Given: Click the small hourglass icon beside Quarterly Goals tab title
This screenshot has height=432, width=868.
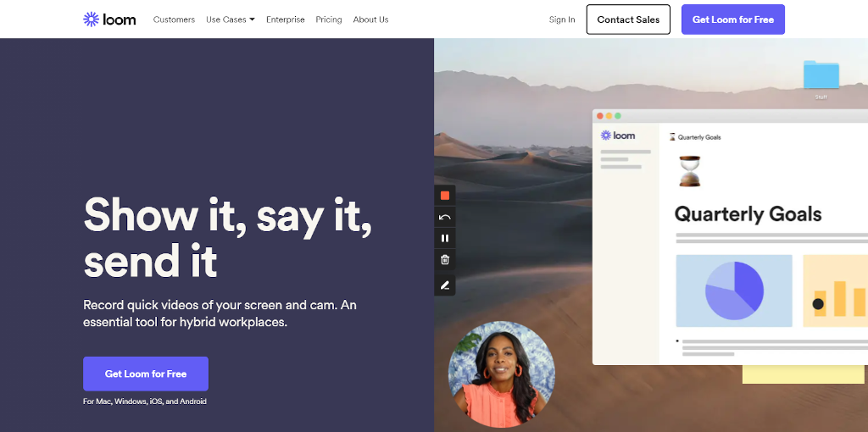Looking at the screenshot, I should 672,136.
